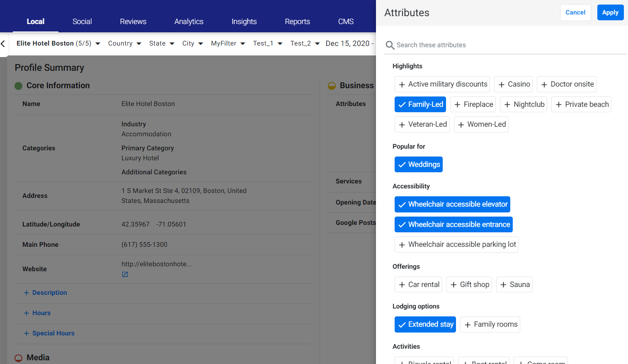Click the plus icon beside Description
This screenshot has height=364, width=628.
pyautogui.click(x=27, y=293)
